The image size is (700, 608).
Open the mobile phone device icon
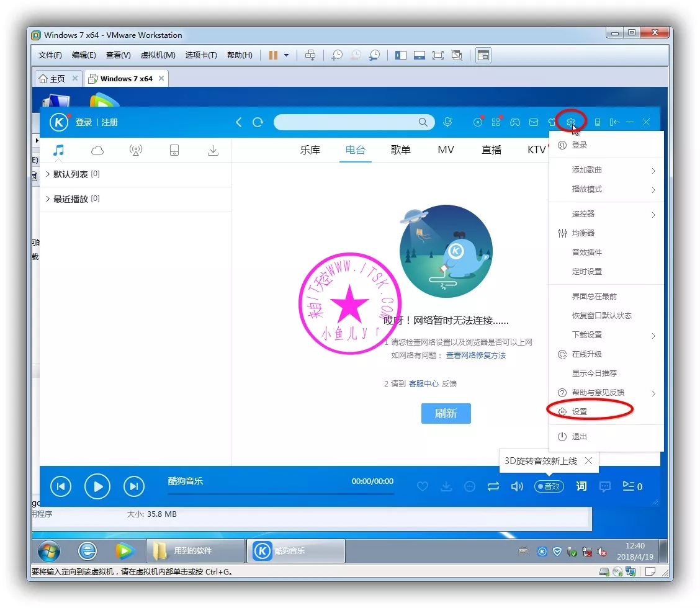point(174,150)
